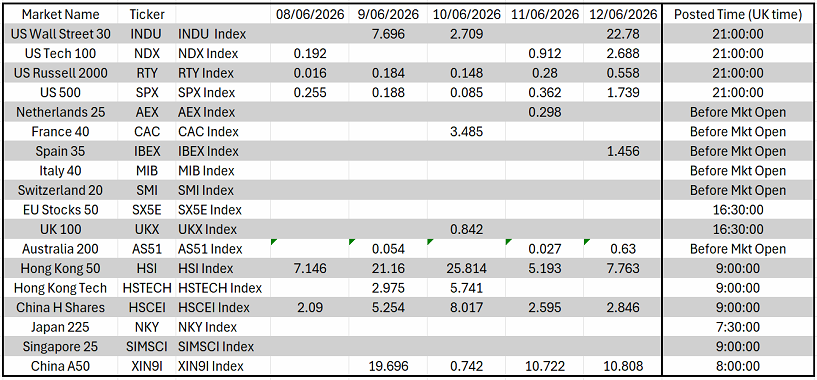The height and width of the screenshot is (380, 817).
Task: Click Japan 225 posted time 7:30:00
Action: coord(738,327)
